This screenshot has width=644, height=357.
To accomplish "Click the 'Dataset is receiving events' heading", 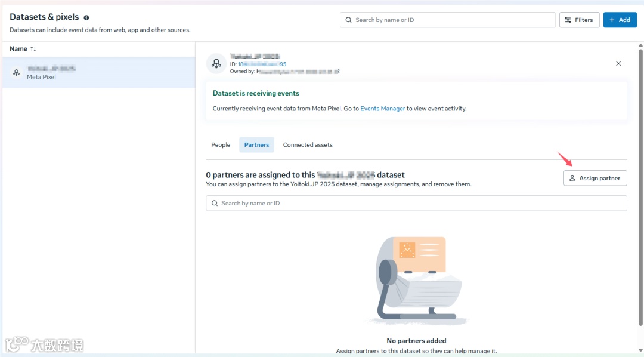I will pyautogui.click(x=256, y=93).
